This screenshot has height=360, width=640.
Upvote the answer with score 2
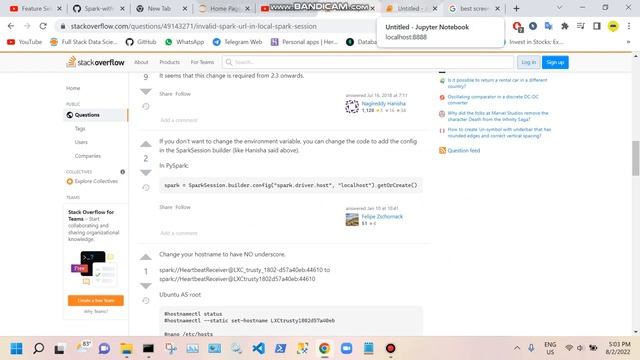pyautogui.click(x=146, y=144)
